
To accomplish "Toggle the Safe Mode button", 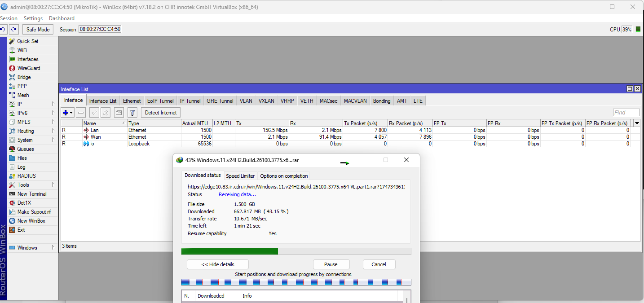I will (38, 29).
